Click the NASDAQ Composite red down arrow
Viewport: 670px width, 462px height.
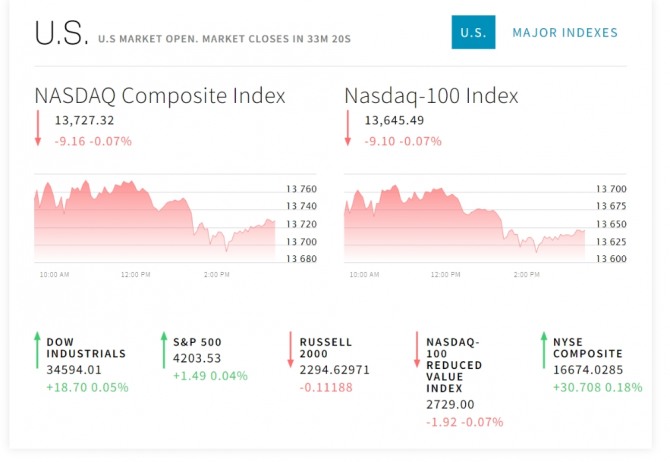tap(38, 129)
